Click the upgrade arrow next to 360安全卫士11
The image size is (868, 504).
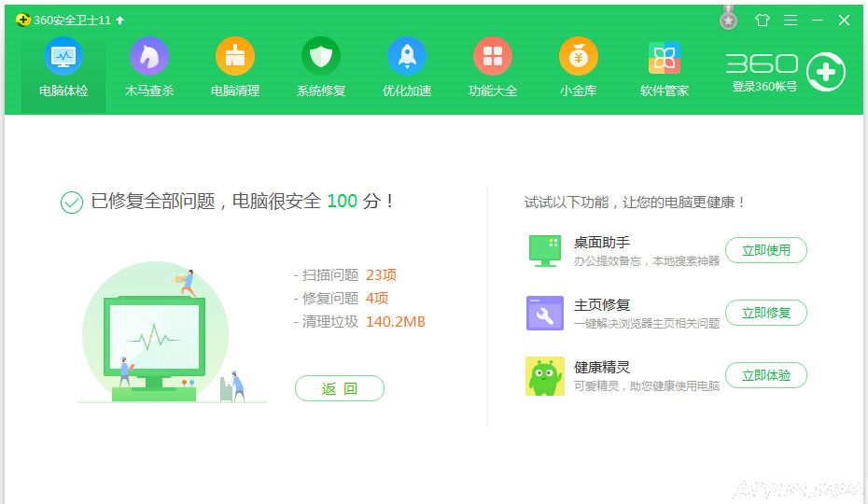click(120, 21)
